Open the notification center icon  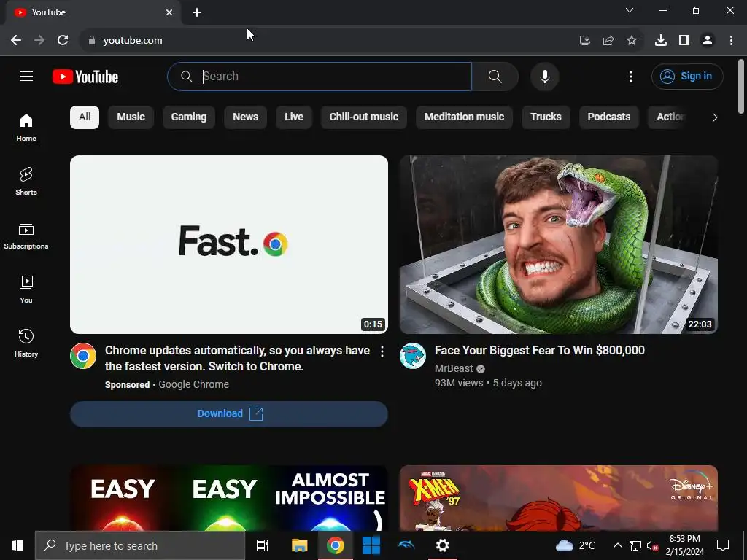tap(723, 545)
